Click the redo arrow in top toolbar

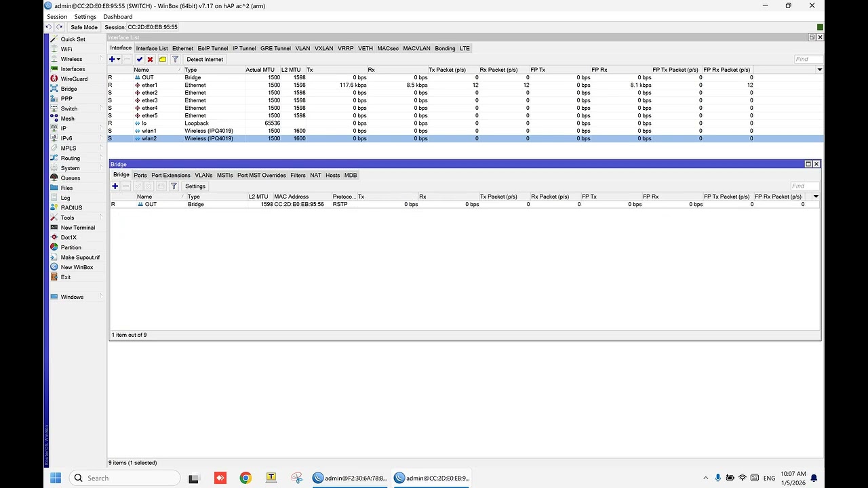click(59, 27)
